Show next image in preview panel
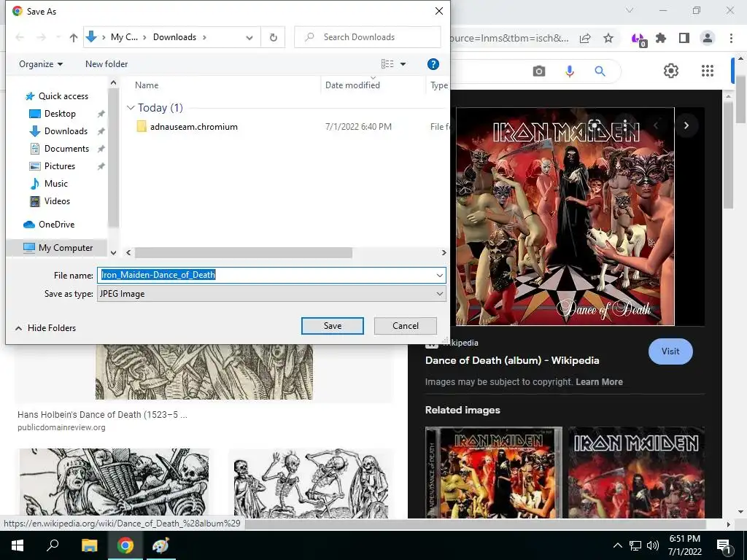 (x=686, y=125)
